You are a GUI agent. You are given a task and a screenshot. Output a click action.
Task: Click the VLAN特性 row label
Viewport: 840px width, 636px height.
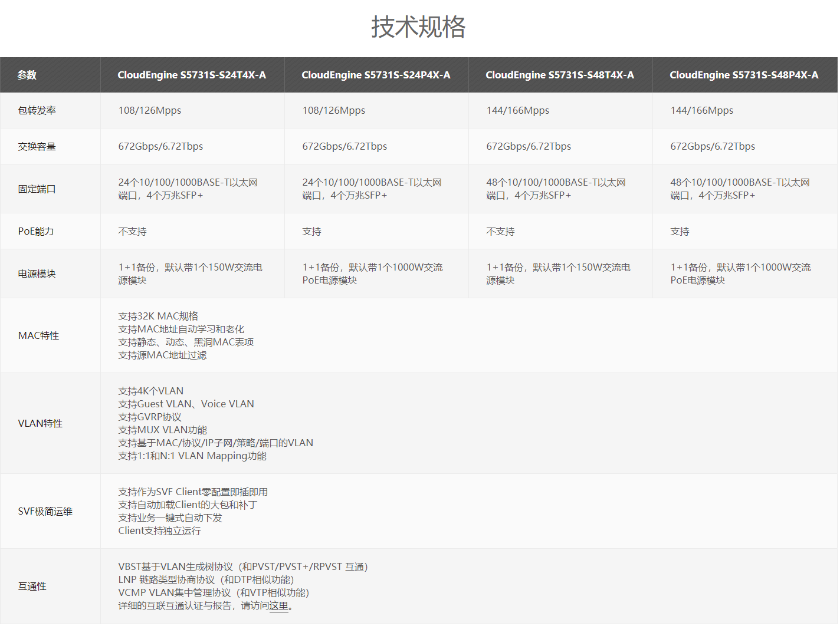point(40,424)
